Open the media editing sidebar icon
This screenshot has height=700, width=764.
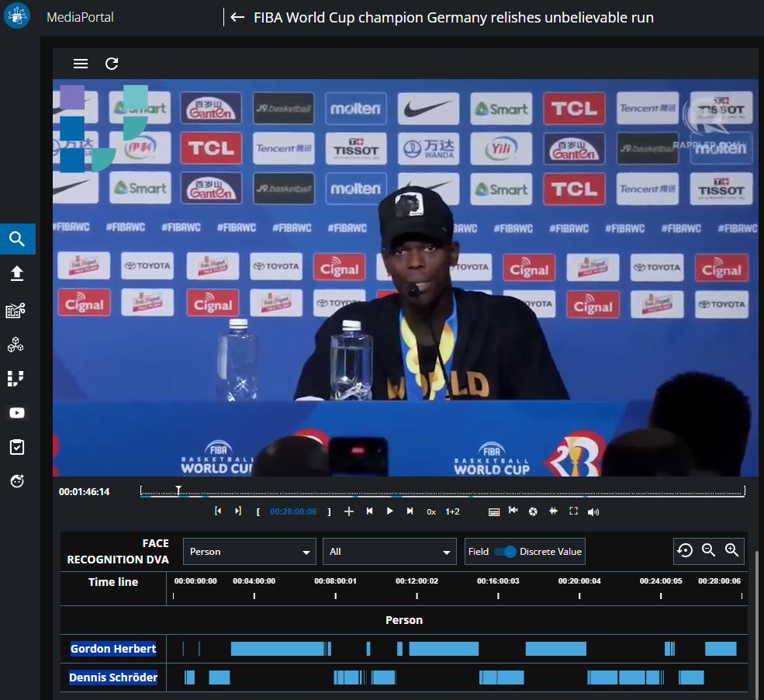16,310
